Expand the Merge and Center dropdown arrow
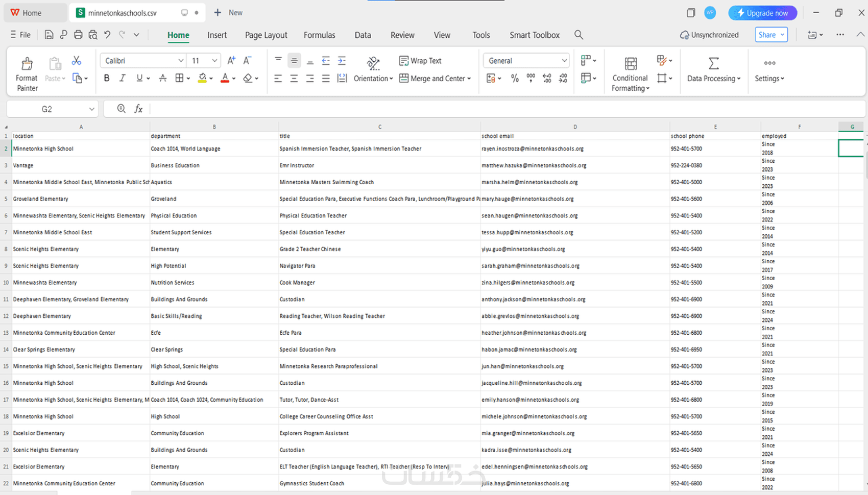Viewport: 868px width, 495px height. (469, 79)
